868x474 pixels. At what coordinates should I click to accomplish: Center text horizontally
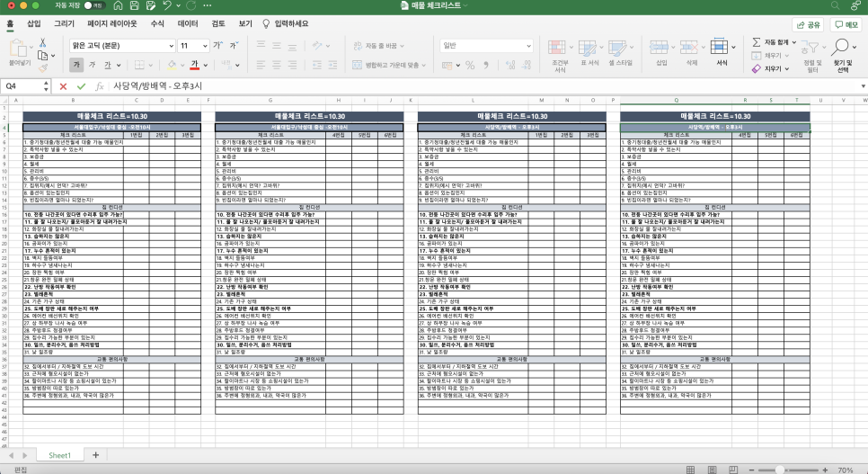coord(277,65)
